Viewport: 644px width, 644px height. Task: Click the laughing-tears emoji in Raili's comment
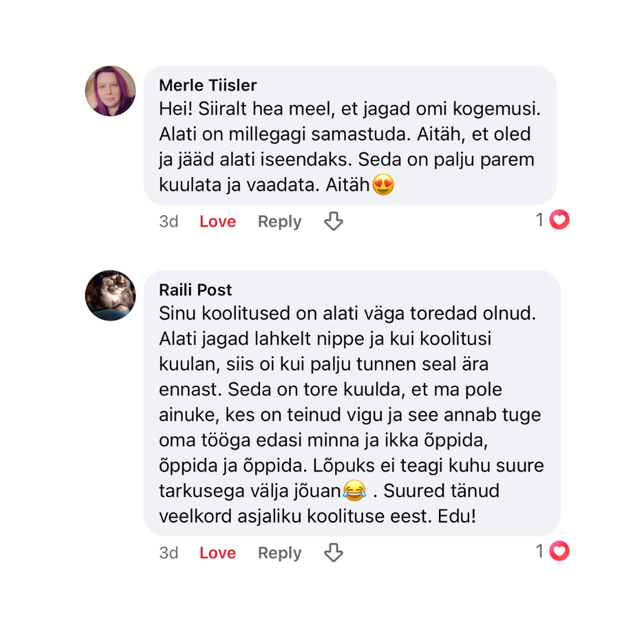pos(354,491)
